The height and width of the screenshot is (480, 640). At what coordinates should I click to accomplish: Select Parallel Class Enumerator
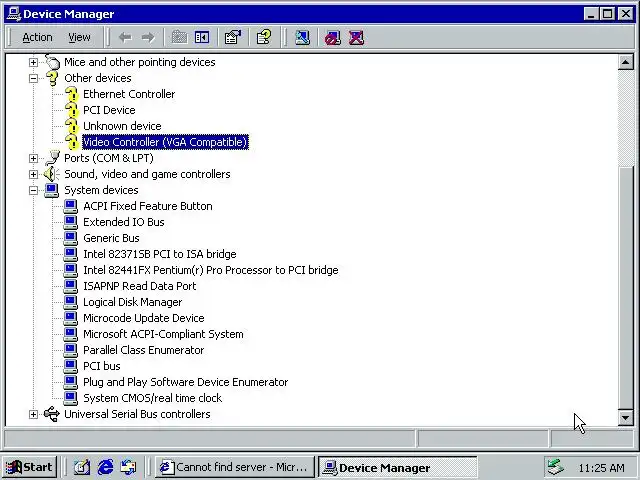point(143,350)
